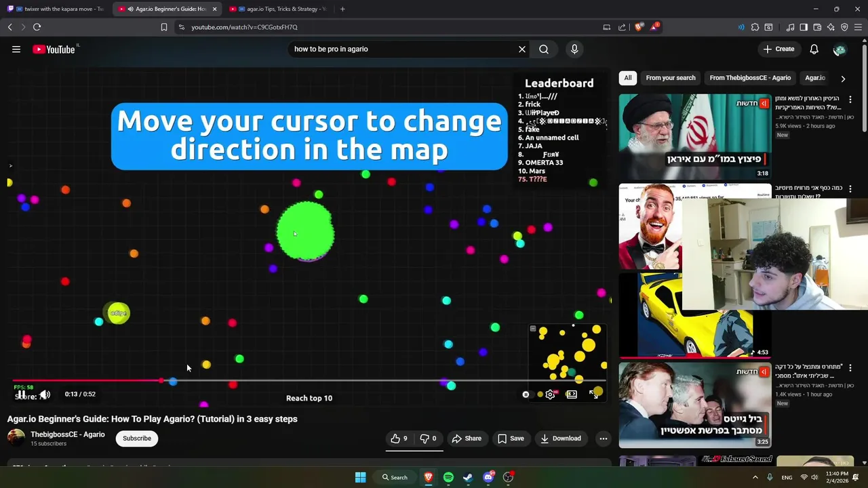Open Spotify from the taskbar
Viewport: 868px width, 488px height.
448,477
